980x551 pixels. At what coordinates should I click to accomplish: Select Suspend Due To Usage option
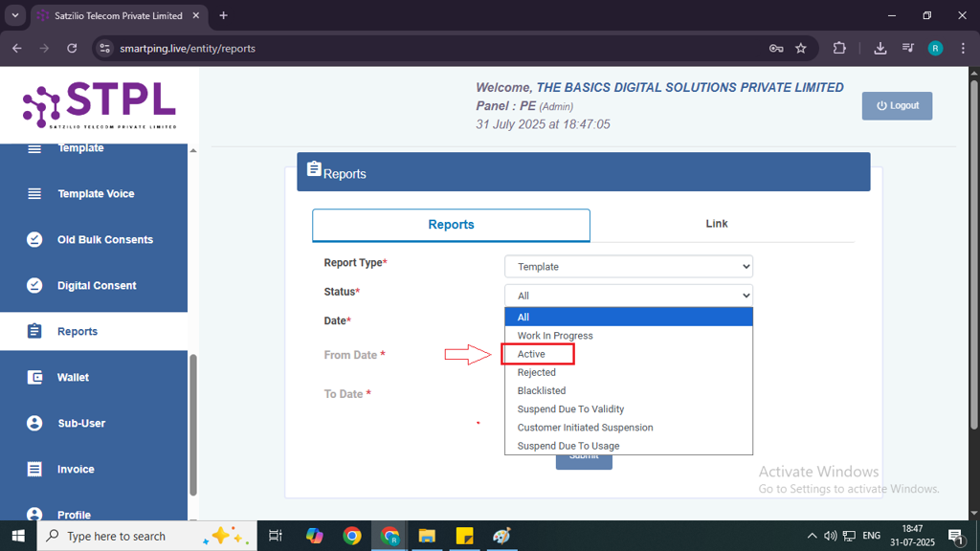tap(628, 446)
